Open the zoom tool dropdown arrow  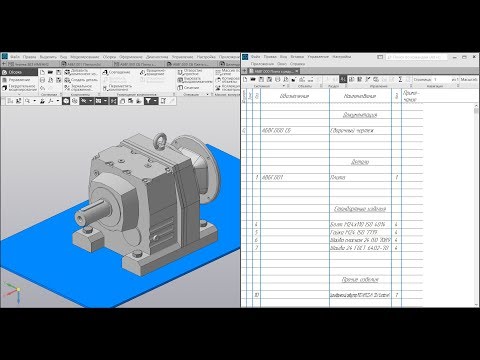point(34,101)
